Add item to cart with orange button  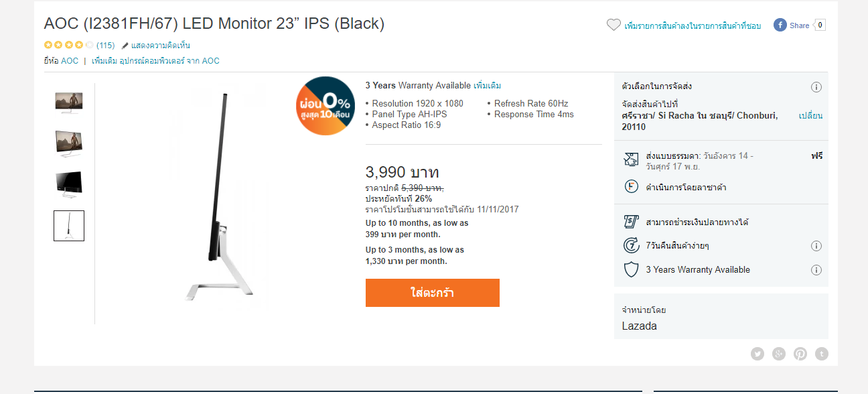433,293
